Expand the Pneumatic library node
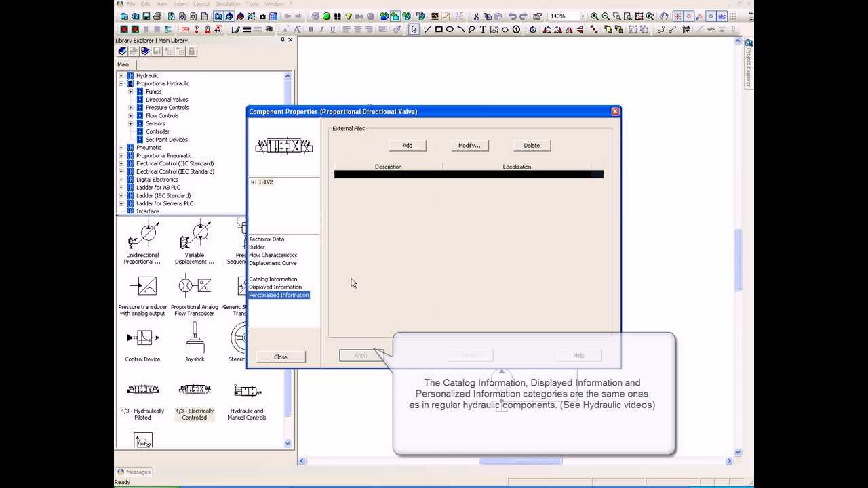868x488 pixels. [121, 147]
